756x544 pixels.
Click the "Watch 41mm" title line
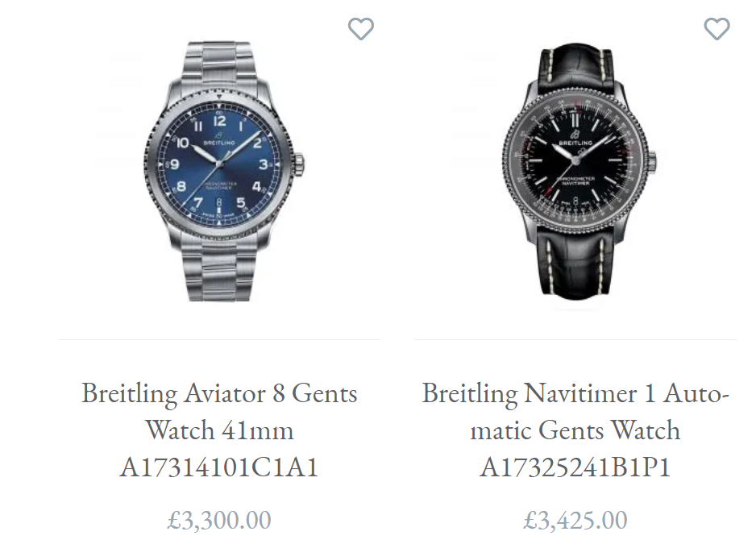pos(219,430)
